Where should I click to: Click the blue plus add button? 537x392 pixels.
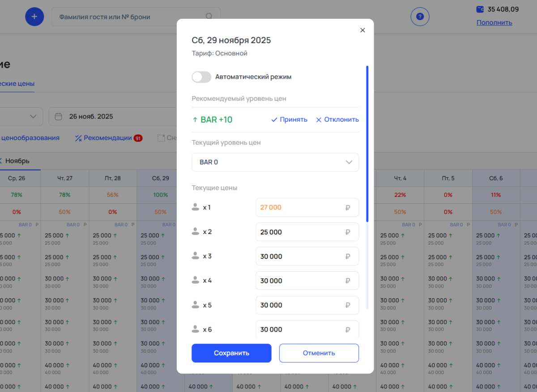pos(34,17)
